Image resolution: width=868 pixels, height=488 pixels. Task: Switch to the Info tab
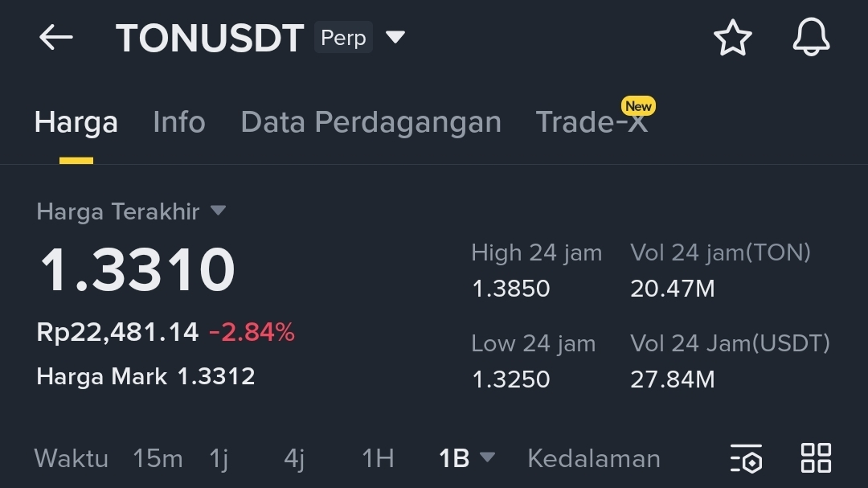[x=178, y=122]
